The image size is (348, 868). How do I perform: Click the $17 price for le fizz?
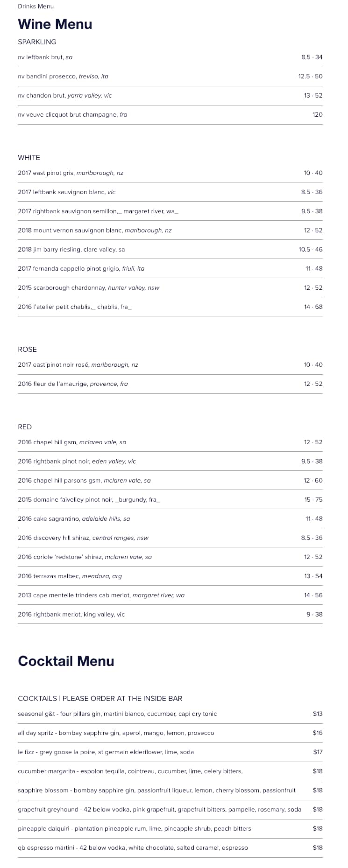click(318, 752)
